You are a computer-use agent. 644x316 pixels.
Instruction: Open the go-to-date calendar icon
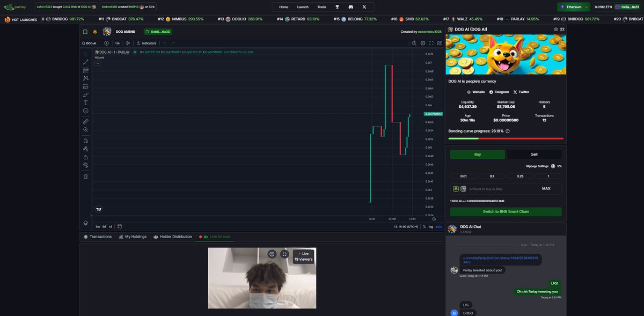[120, 226]
